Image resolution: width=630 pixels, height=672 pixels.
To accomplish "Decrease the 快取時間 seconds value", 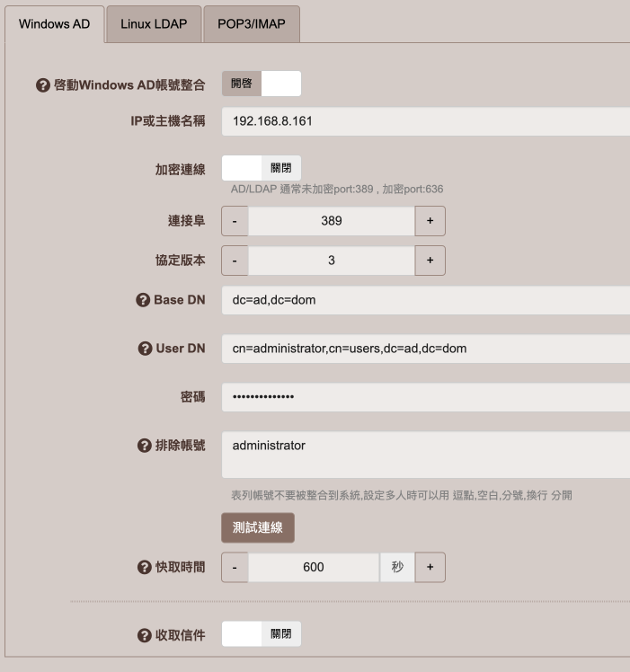I will pos(235,567).
